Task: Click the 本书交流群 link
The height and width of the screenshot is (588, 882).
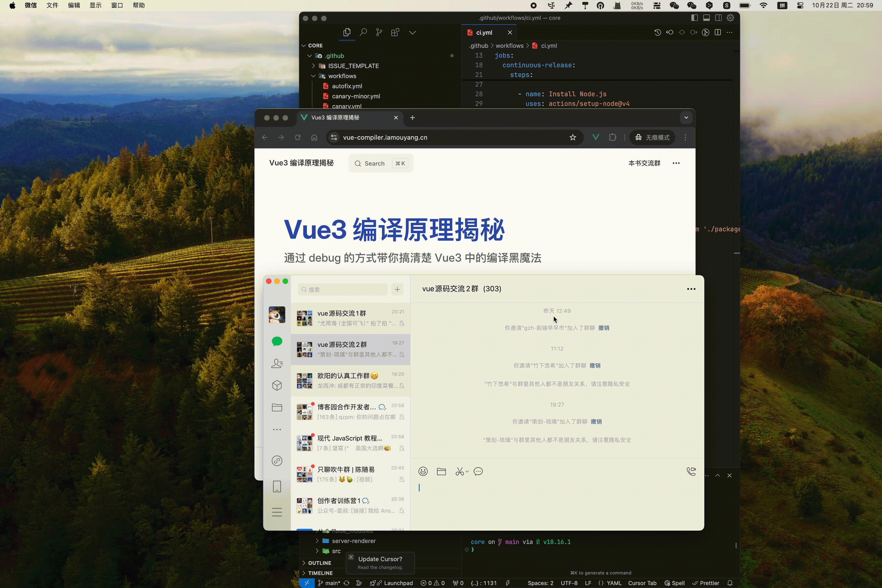Action: 644,163
